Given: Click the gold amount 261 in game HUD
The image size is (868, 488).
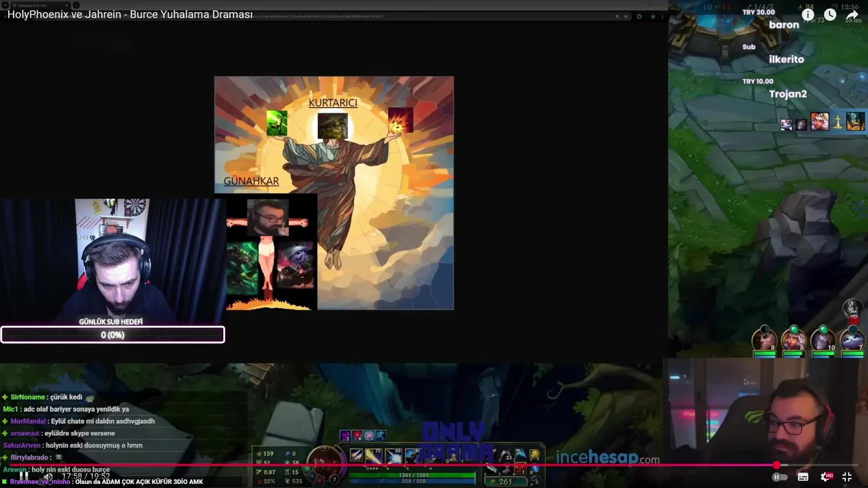Looking at the screenshot, I should tap(505, 482).
